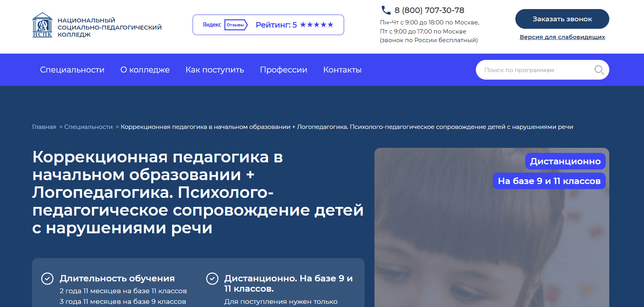This screenshot has height=307, width=644.
Task: Select the Длительность обучения heading text
Action: click(117, 278)
